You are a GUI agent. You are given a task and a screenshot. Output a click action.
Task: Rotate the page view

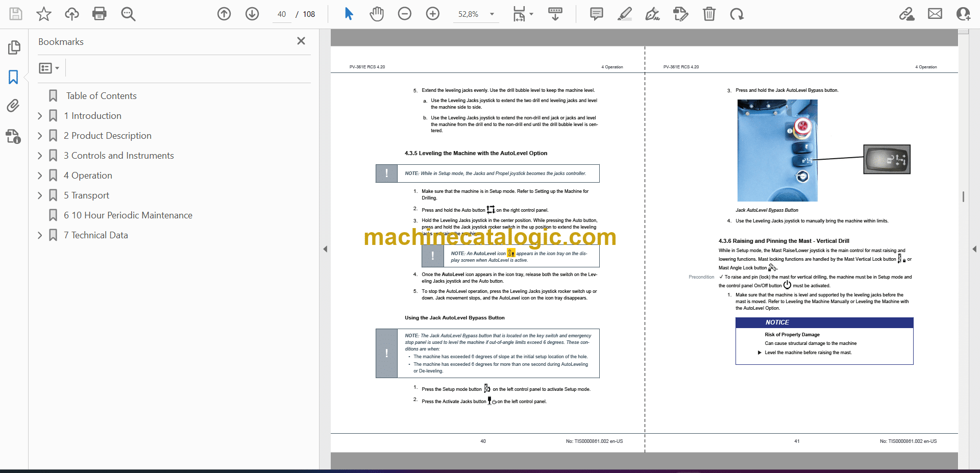(737, 14)
